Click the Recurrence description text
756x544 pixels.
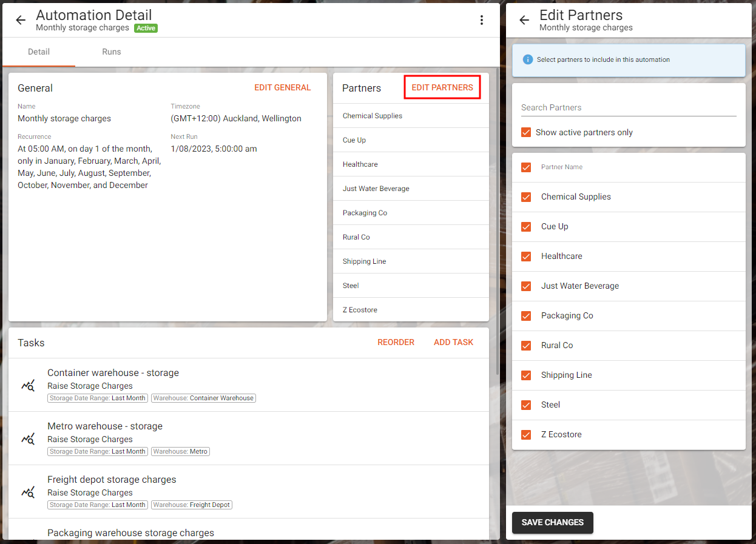click(89, 167)
